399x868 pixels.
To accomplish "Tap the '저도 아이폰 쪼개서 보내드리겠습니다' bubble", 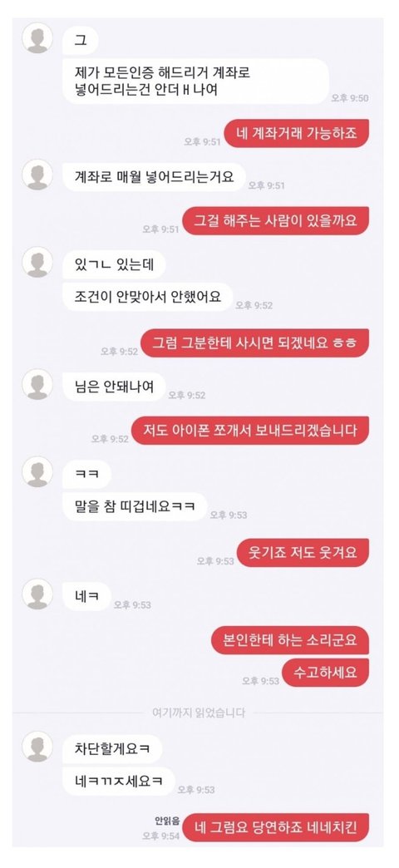I will click(x=250, y=431).
